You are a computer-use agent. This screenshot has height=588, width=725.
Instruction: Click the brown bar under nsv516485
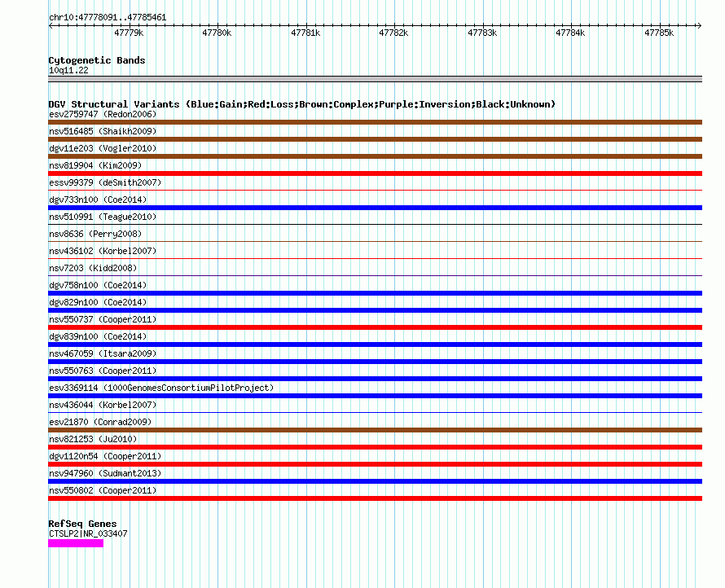[x=375, y=139]
